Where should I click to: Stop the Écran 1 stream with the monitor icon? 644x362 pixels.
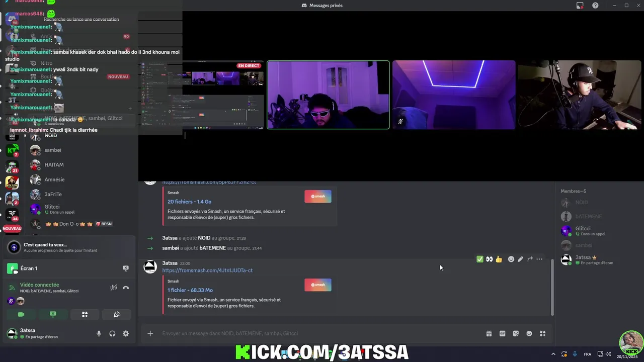126,268
